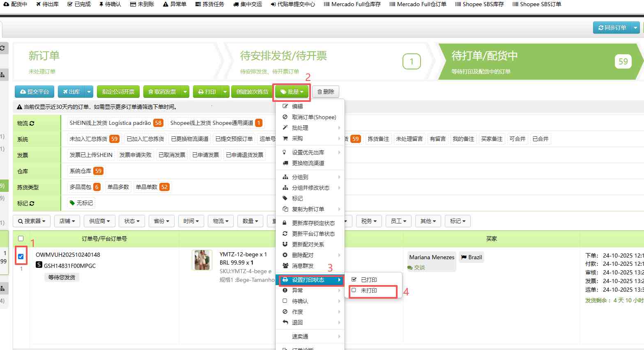Click 创建波次拣货 button
This screenshot has width=644, height=350.
pyautogui.click(x=252, y=92)
